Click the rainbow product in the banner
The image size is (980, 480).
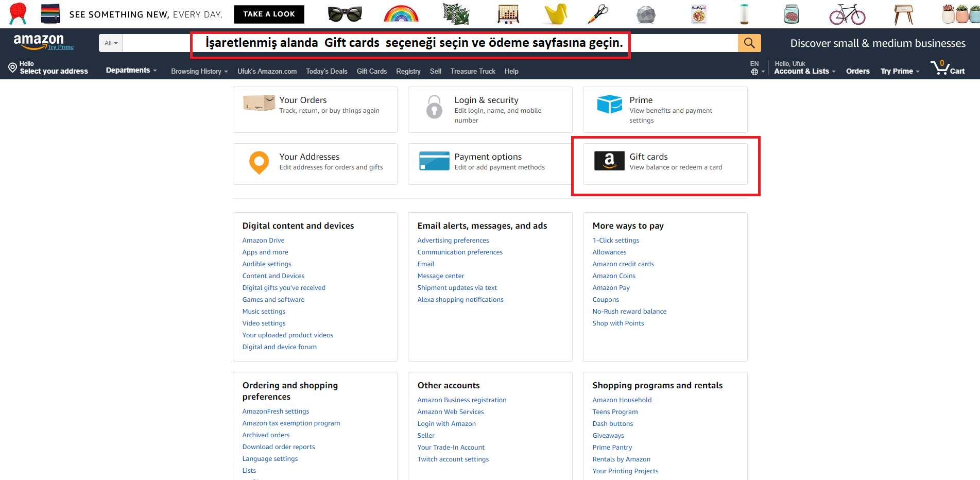[401, 14]
